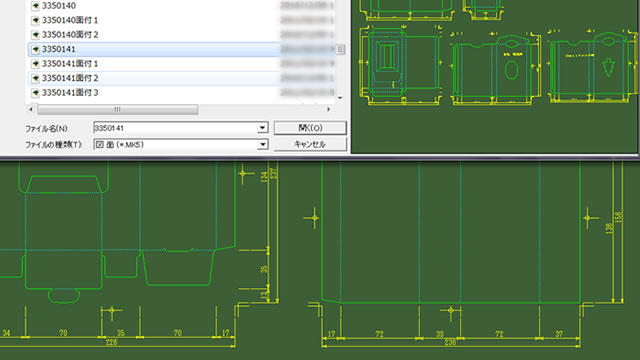Select the 3350140面付1 file entry

[70, 20]
